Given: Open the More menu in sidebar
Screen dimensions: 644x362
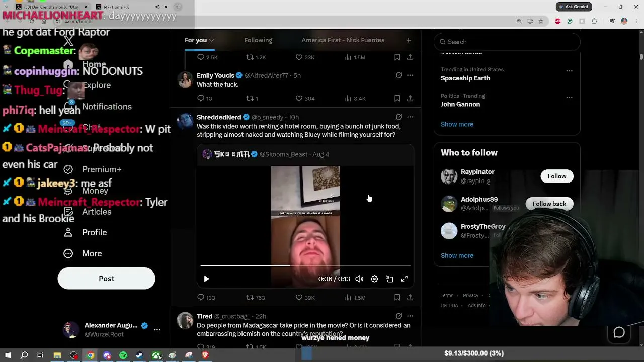Looking at the screenshot, I should (83, 253).
